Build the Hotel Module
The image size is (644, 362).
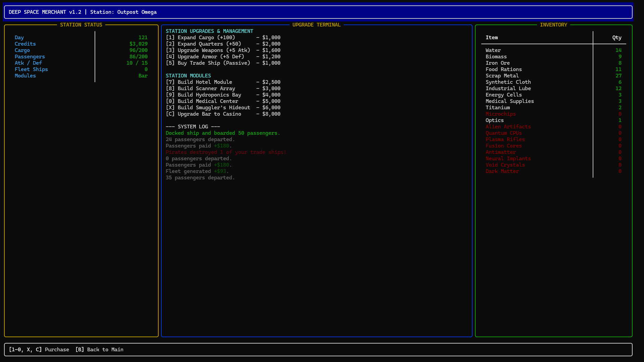tap(223, 82)
